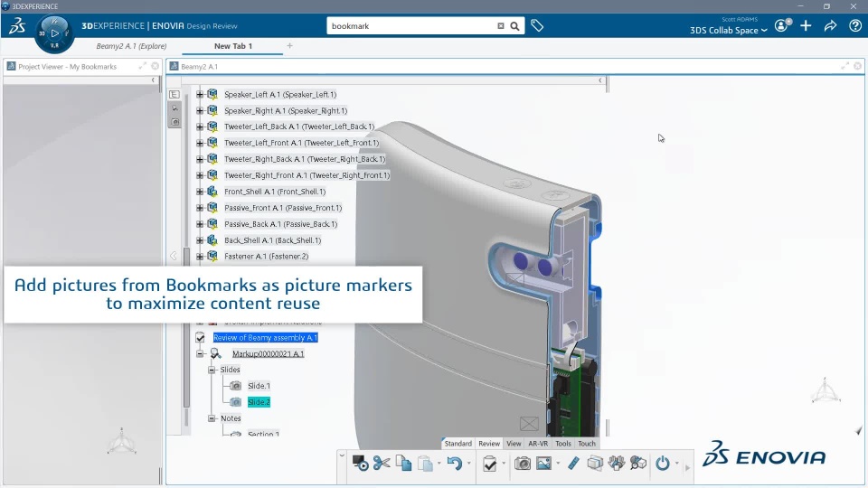Close the Beamy2 A.1 panel
The image size is (868, 488).
pyautogui.click(x=857, y=66)
